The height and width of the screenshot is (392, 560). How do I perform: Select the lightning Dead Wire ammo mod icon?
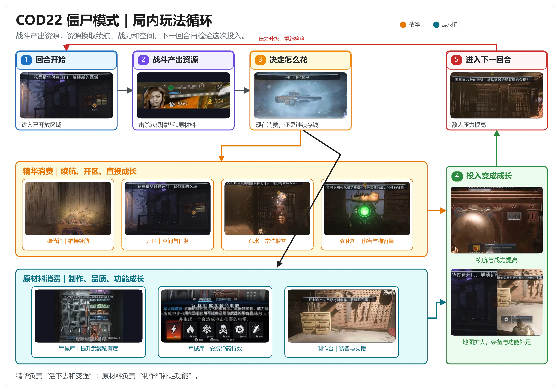click(x=174, y=329)
